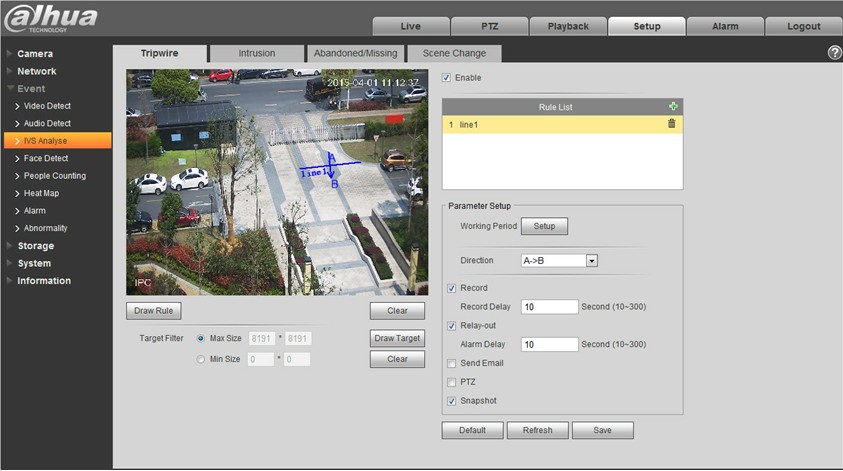Screen dimensions: 843x471
Task: Collapse the Event sidebar section
Action: tap(30, 89)
